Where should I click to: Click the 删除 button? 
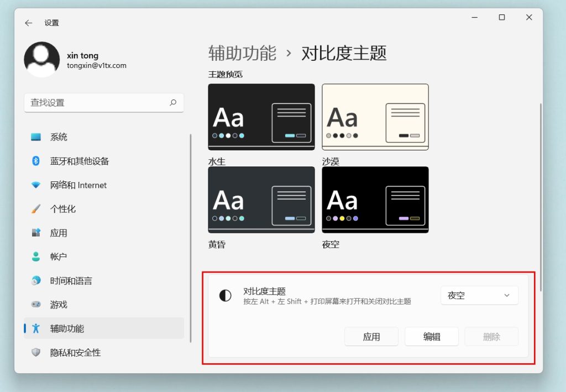[x=491, y=337]
